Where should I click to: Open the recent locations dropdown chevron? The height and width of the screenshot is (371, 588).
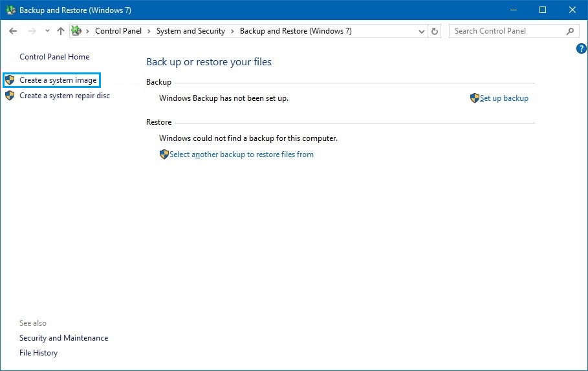tap(47, 31)
